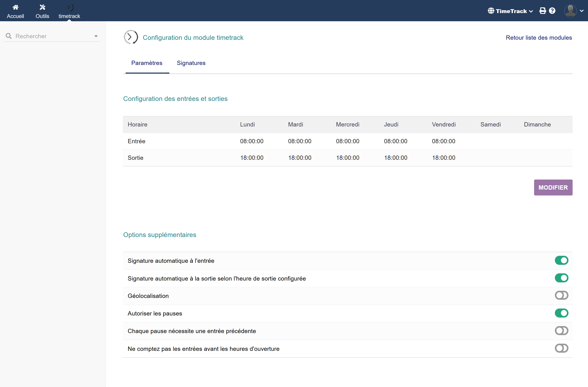This screenshot has width=588, height=387.
Task: Turn off Autoriser les pauses switch
Action: [561, 313]
